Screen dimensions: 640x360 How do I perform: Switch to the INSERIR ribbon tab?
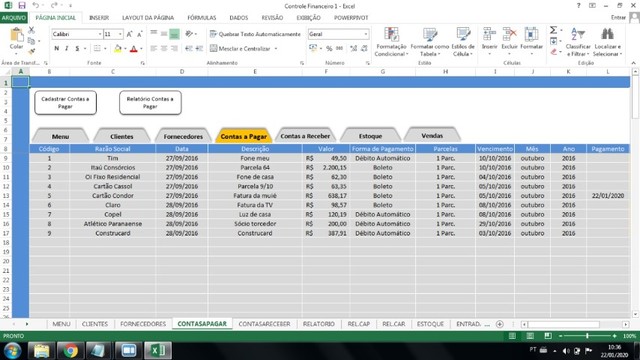pos(99,18)
